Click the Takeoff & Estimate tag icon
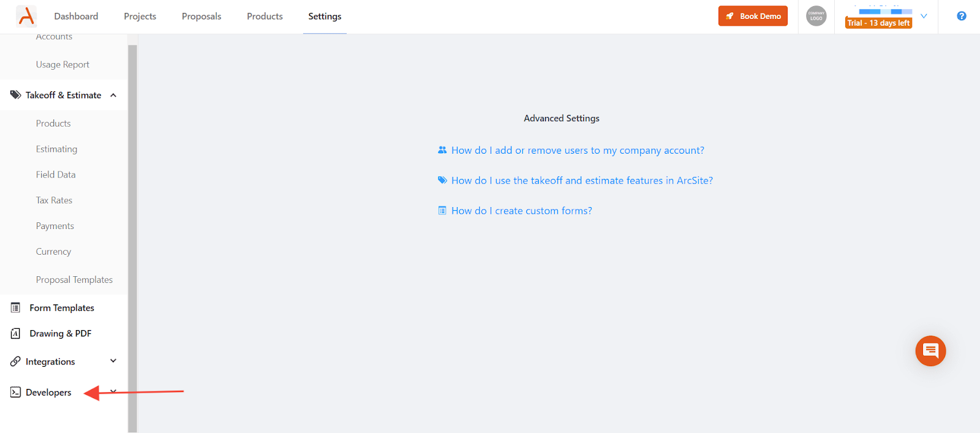The width and height of the screenshot is (980, 433). click(15, 95)
